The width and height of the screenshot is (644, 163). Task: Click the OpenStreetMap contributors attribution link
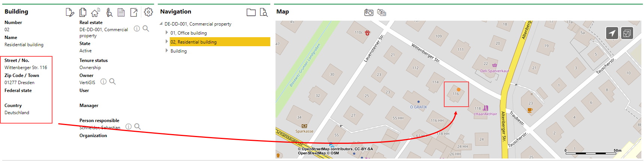click(x=335, y=149)
